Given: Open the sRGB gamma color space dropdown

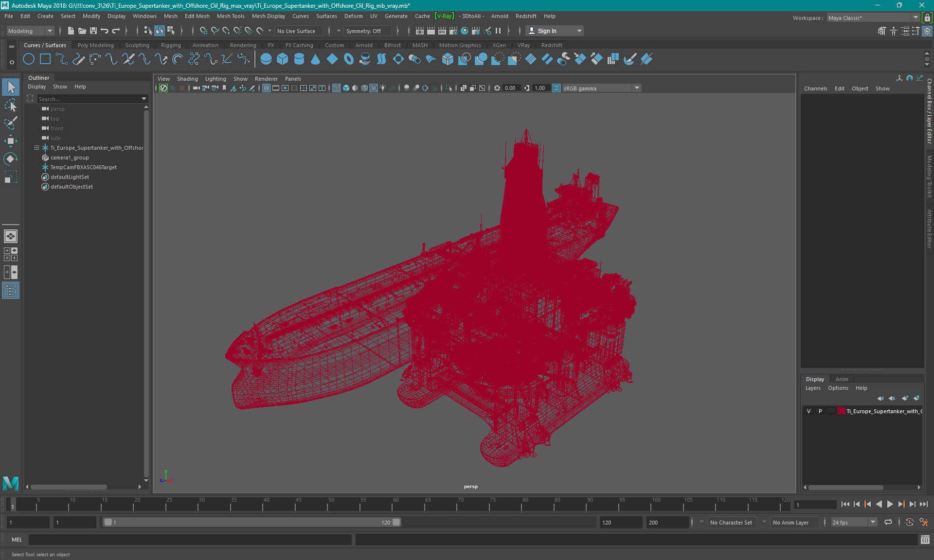Looking at the screenshot, I should click(636, 88).
